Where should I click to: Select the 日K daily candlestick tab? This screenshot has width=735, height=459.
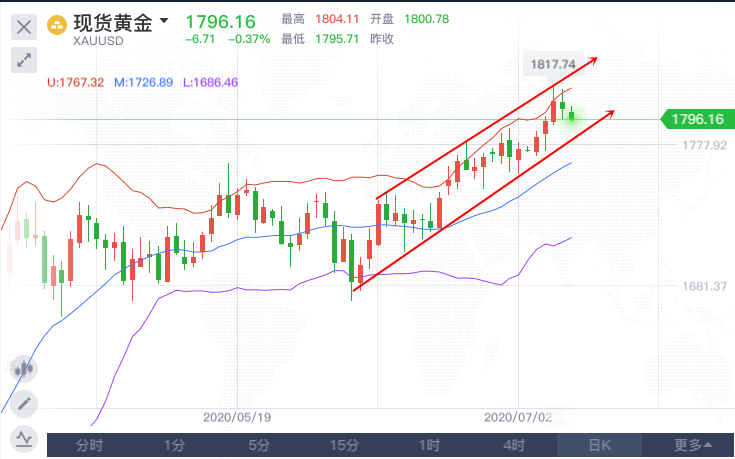click(600, 445)
